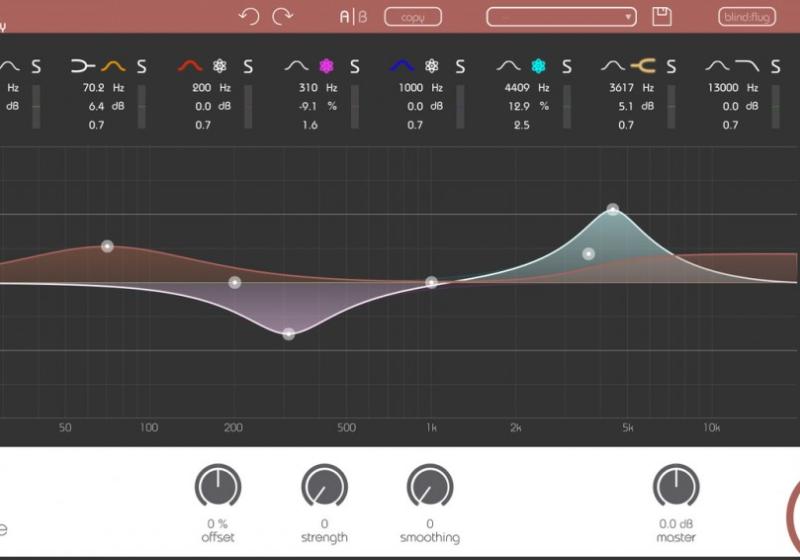Image resolution: width=800 pixels, height=560 pixels.
Task: Solo the 4409 Hz band with its S button
Action: (567, 67)
